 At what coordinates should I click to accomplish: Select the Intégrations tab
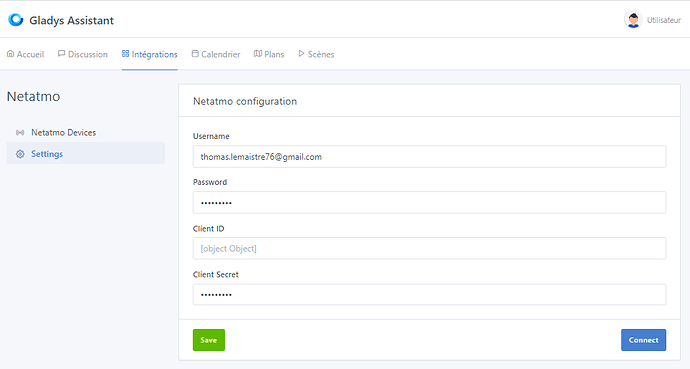tap(150, 54)
